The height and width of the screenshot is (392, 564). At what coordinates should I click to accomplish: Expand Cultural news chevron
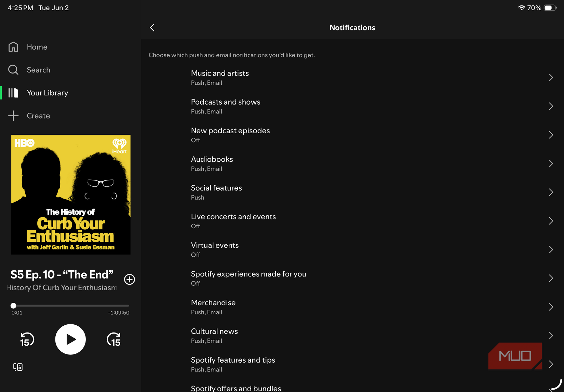coord(551,336)
